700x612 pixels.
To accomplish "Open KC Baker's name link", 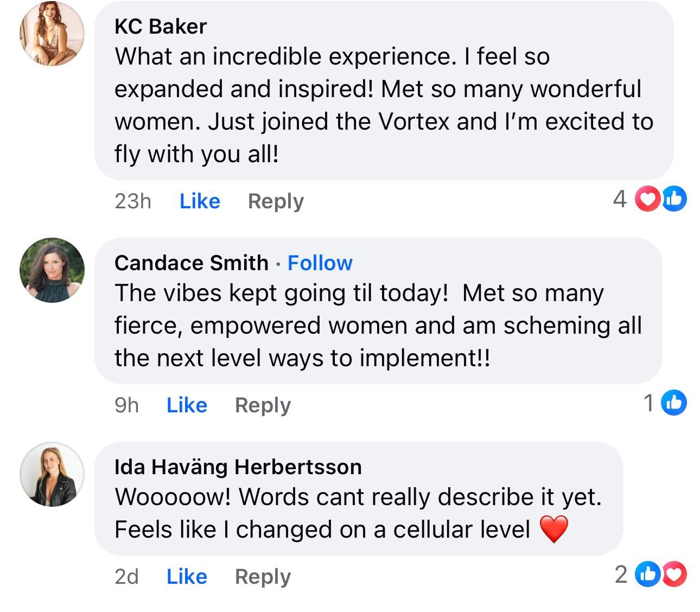I will tap(161, 26).
